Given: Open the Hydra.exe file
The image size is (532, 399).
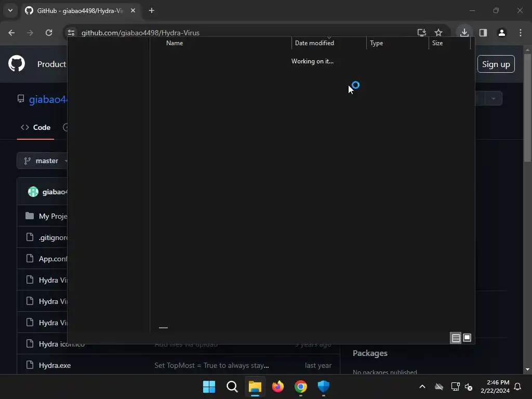Looking at the screenshot, I should point(55,365).
